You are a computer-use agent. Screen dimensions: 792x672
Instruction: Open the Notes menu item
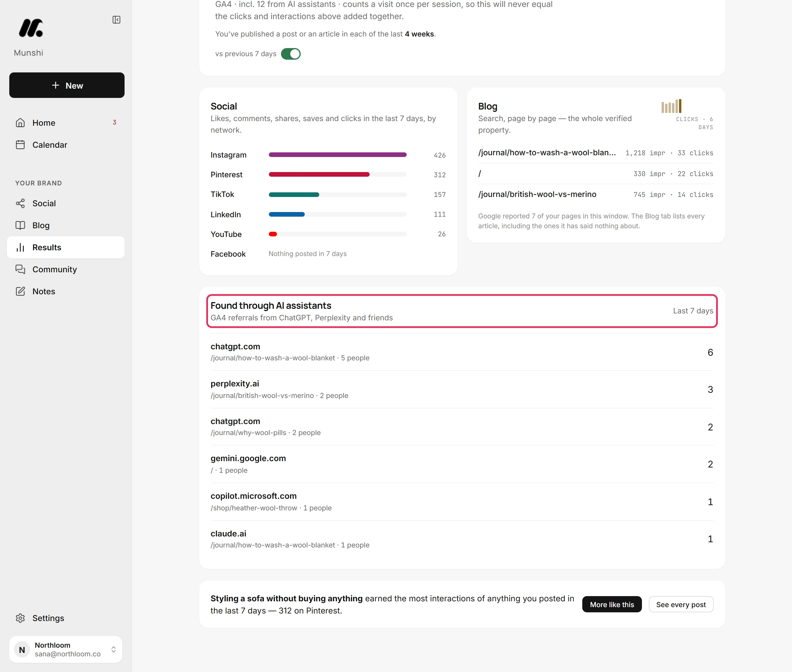tap(65, 291)
